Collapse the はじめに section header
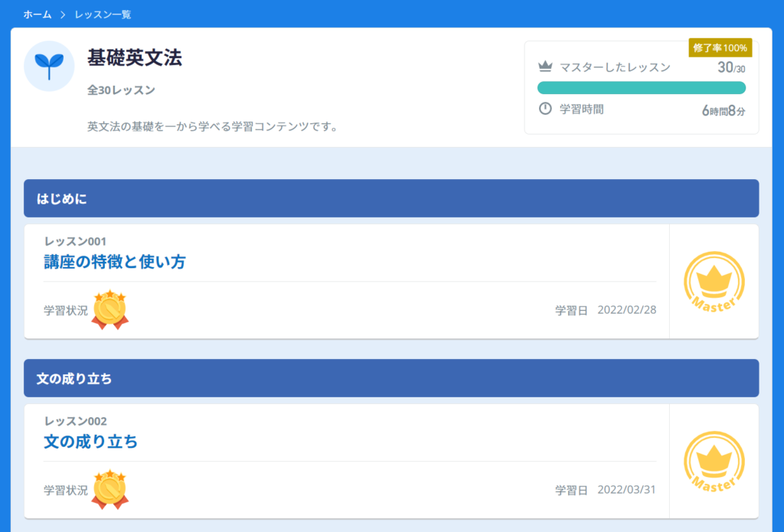This screenshot has width=784, height=532. (391, 198)
